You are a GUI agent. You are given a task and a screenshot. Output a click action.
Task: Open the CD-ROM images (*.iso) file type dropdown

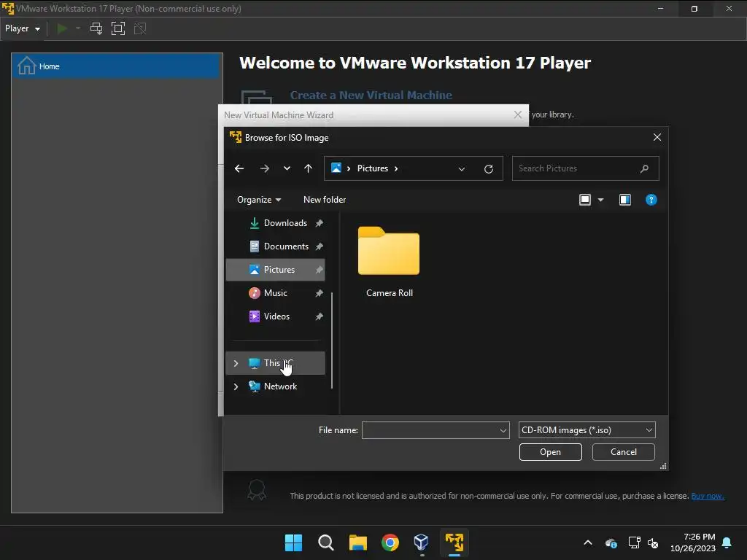tap(587, 430)
